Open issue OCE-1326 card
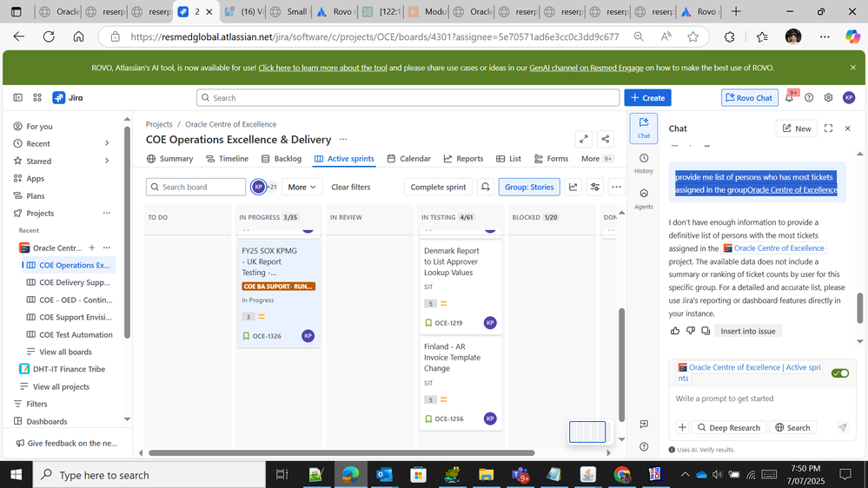Image resolution: width=868 pixels, height=488 pixels. coord(278,293)
